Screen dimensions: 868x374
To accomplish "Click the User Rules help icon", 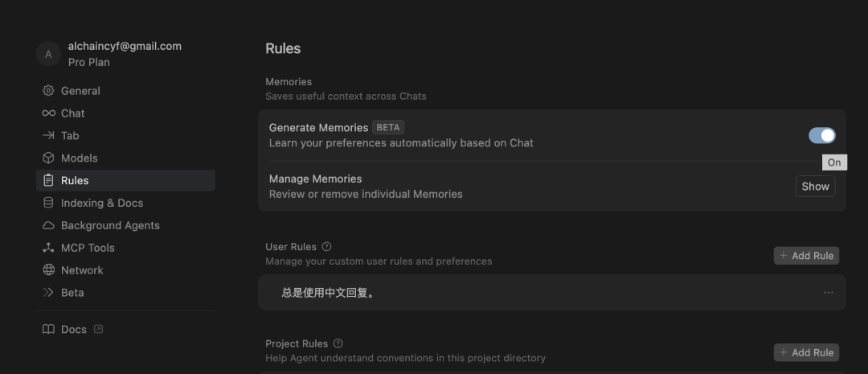I will [326, 247].
